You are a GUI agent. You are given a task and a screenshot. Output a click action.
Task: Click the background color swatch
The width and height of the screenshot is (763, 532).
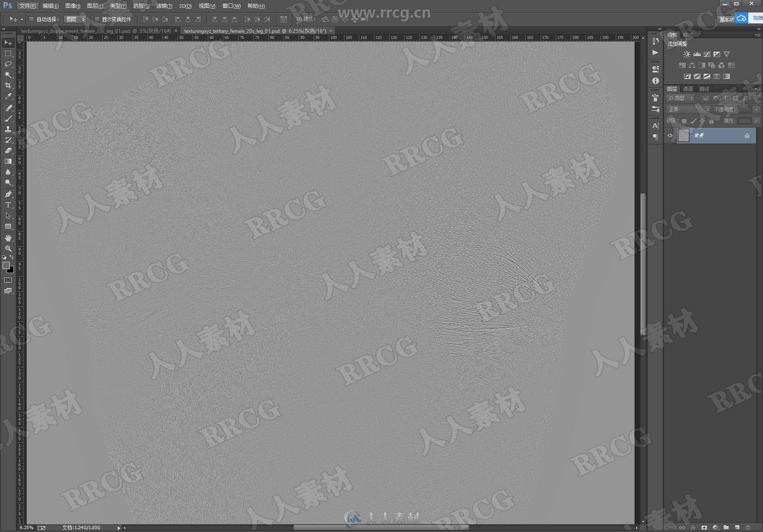point(11,270)
